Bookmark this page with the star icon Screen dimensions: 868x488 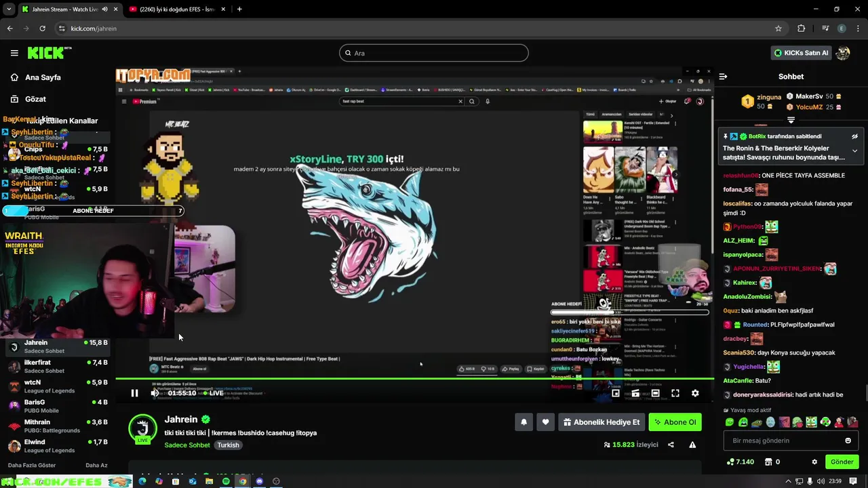[778, 28]
